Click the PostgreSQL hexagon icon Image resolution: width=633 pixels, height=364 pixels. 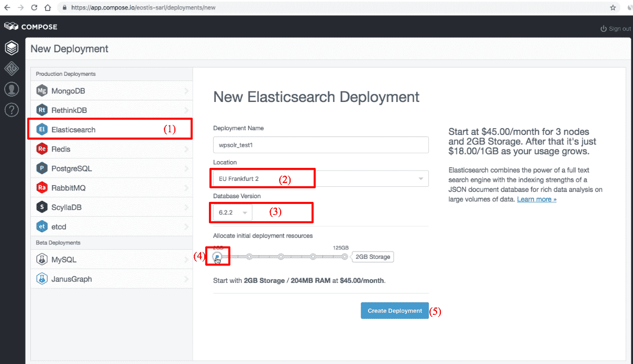tap(42, 168)
